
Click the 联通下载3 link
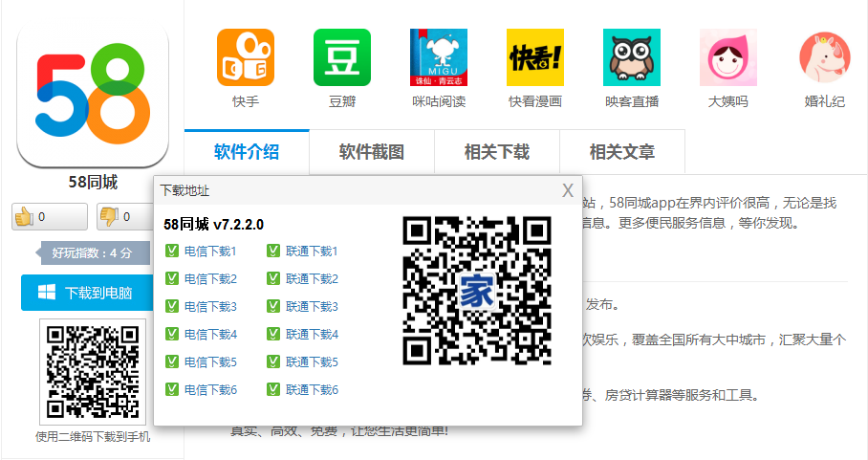pos(312,307)
